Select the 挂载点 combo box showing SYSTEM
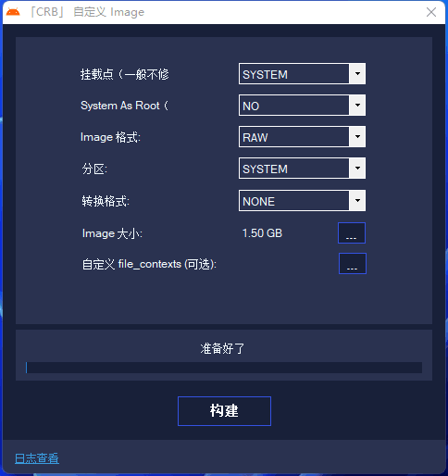Viewport: 448px width, 476px height. [302, 74]
